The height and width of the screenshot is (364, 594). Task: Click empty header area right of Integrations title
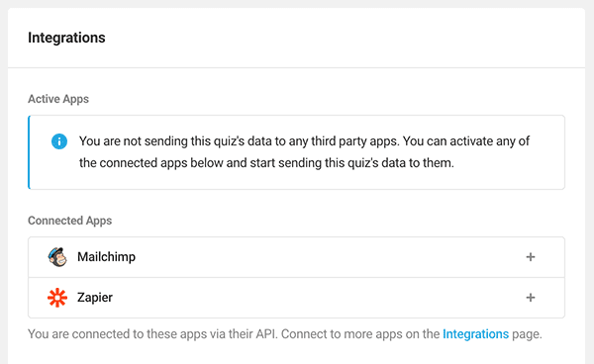(x=341, y=38)
